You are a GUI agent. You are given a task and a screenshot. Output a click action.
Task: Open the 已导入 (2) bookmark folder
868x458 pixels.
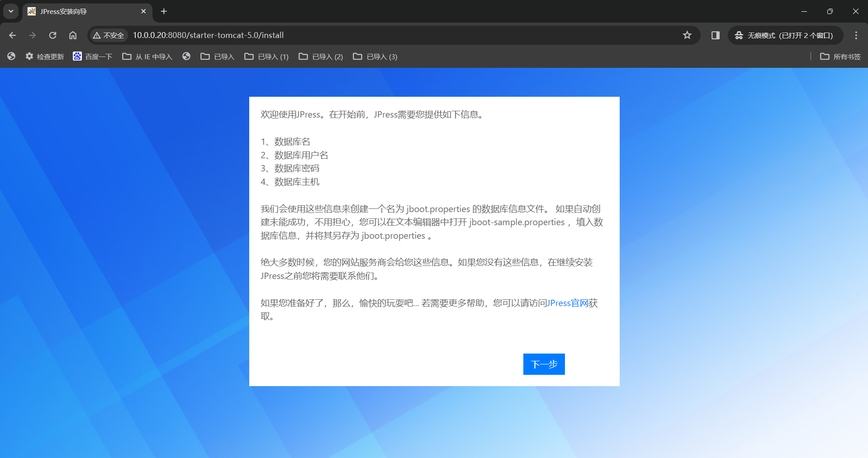(x=321, y=57)
